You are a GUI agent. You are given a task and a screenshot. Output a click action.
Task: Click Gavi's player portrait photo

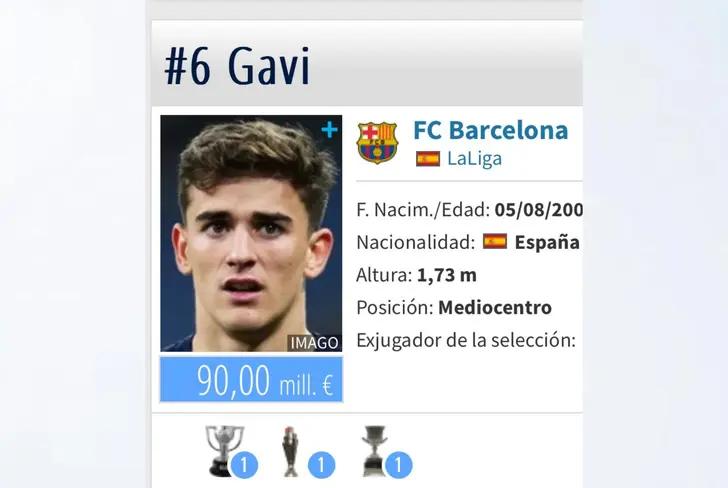pos(251,233)
